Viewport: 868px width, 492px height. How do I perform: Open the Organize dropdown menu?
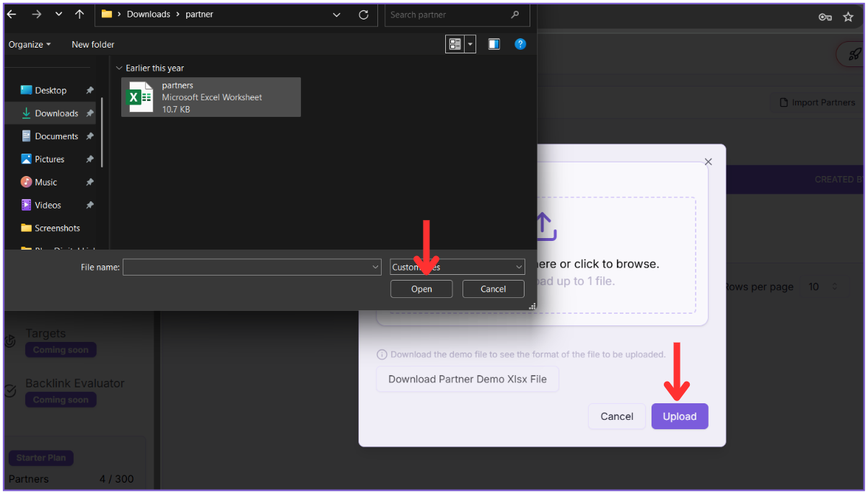tap(30, 45)
